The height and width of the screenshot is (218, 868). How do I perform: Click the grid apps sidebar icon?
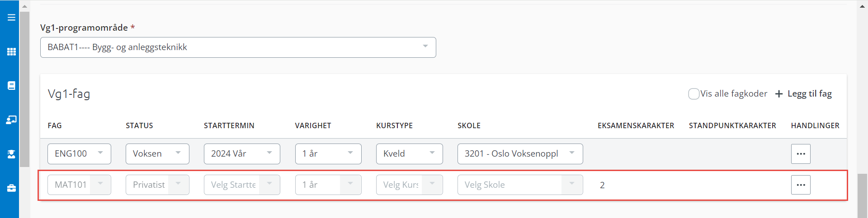click(x=11, y=51)
